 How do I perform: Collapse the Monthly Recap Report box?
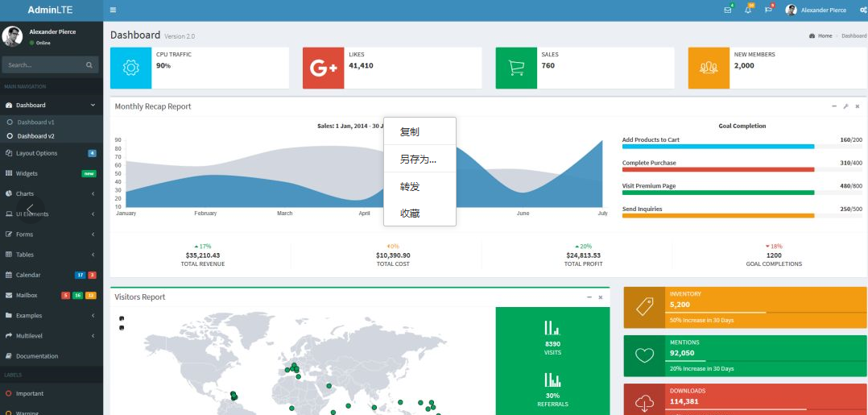(834, 106)
